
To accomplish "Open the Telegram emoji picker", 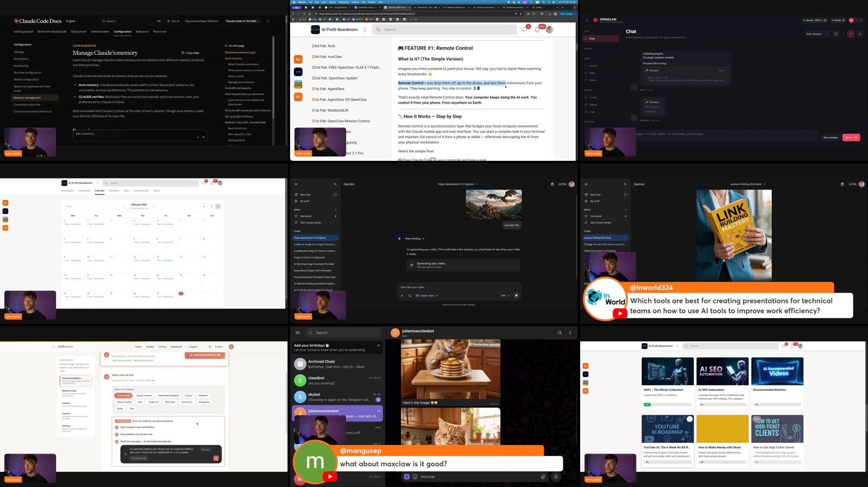I will point(415,477).
